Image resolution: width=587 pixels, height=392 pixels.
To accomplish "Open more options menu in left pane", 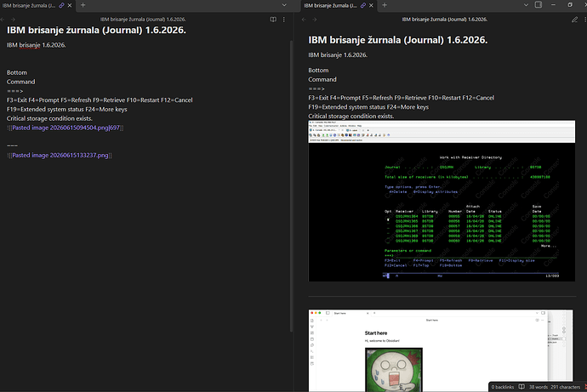I will pyautogui.click(x=284, y=20).
